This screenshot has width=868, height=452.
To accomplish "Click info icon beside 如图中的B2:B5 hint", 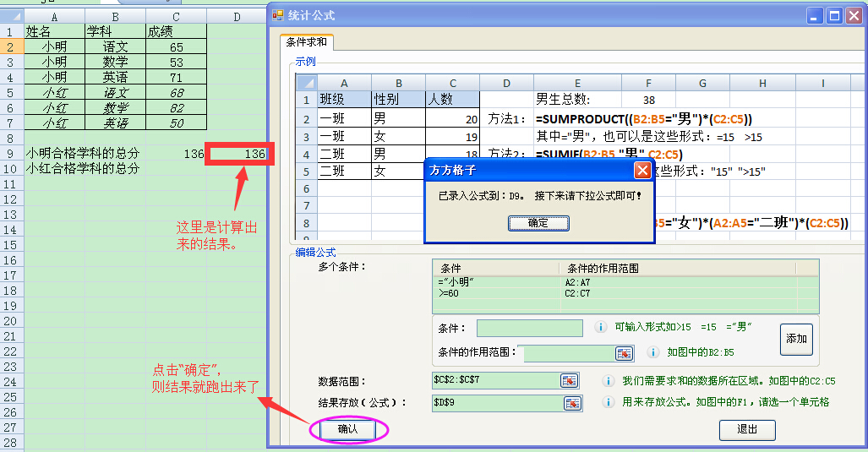I will click(652, 352).
